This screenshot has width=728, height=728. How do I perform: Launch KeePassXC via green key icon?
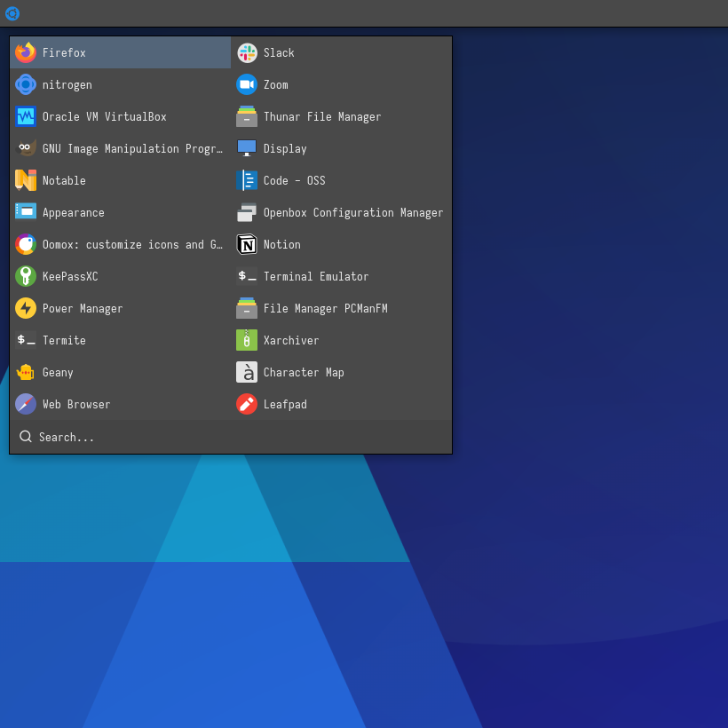[25, 276]
